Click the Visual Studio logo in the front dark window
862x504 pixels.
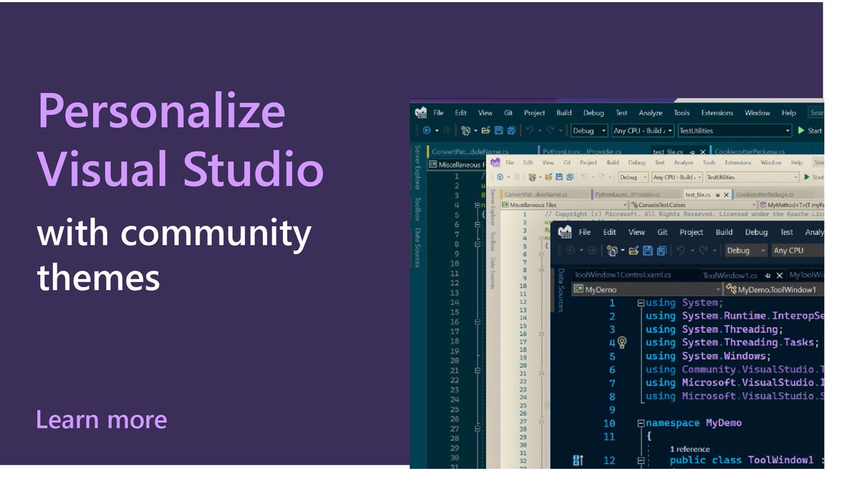pos(565,232)
